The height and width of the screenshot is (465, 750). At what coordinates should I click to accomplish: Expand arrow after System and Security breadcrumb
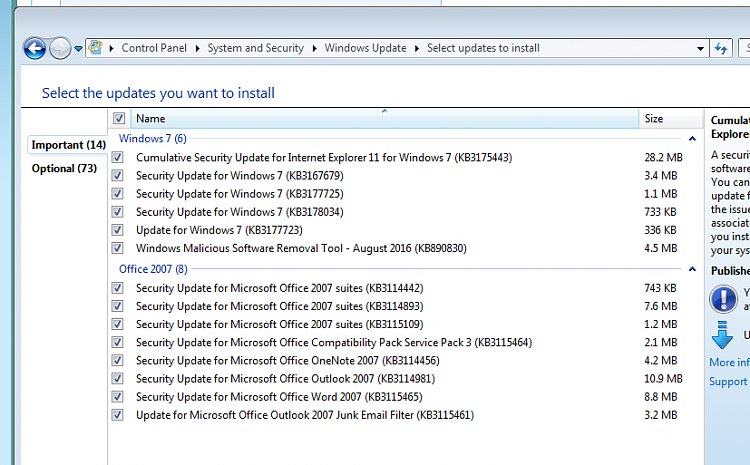pyautogui.click(x=314, y=48)
